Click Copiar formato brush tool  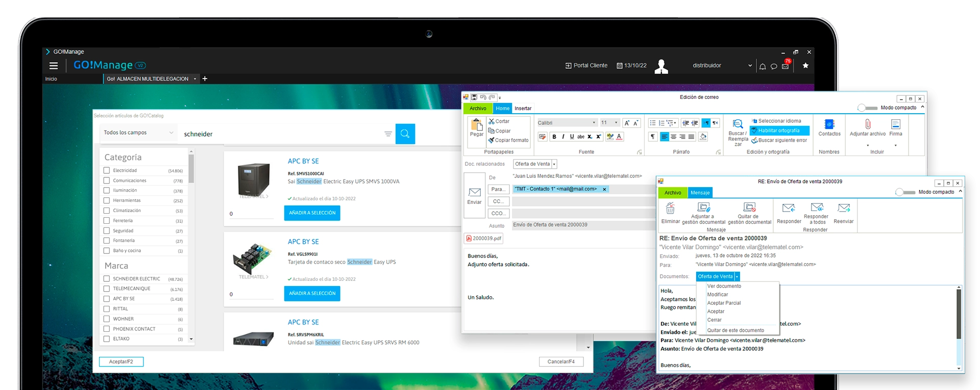click(508, 140)
